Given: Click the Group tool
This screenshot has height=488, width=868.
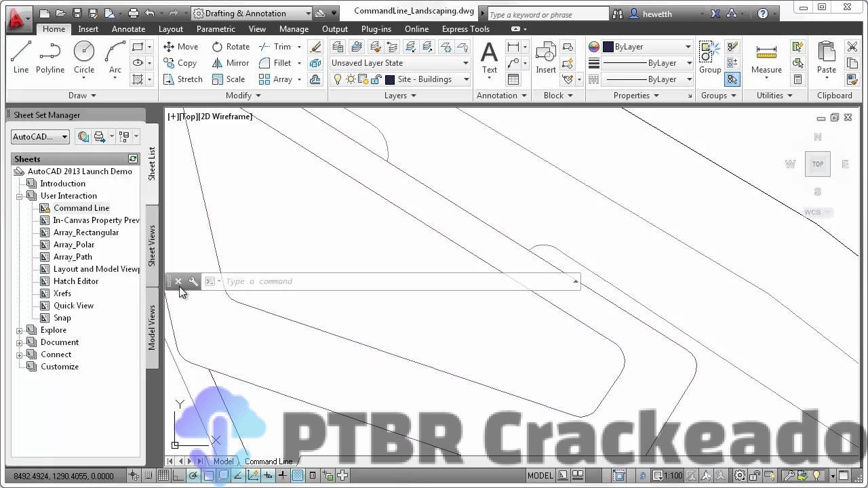Looking at the screenshot, I should [x=710, y=57].
